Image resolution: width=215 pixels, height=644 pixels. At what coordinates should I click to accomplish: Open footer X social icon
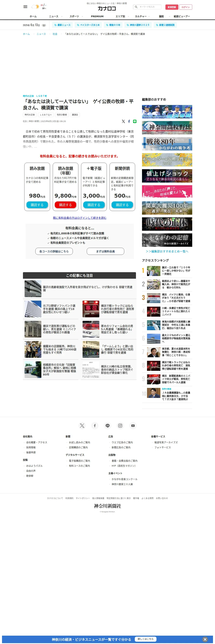pyautogui.click(x=82, y=425)
